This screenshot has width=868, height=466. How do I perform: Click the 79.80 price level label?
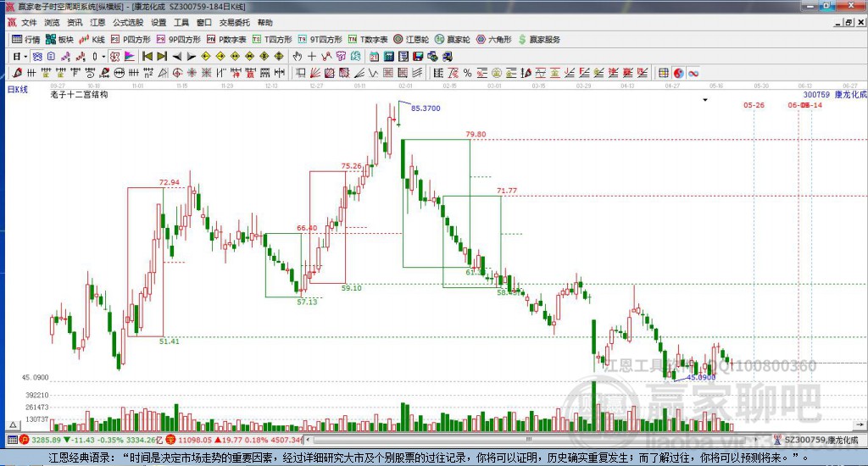pyautogui.click(x=476, y=135)
